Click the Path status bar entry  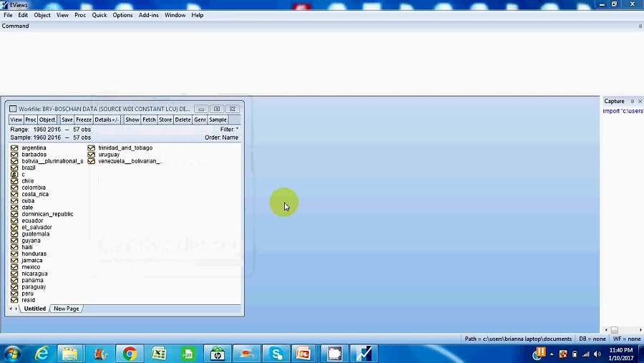518,339
